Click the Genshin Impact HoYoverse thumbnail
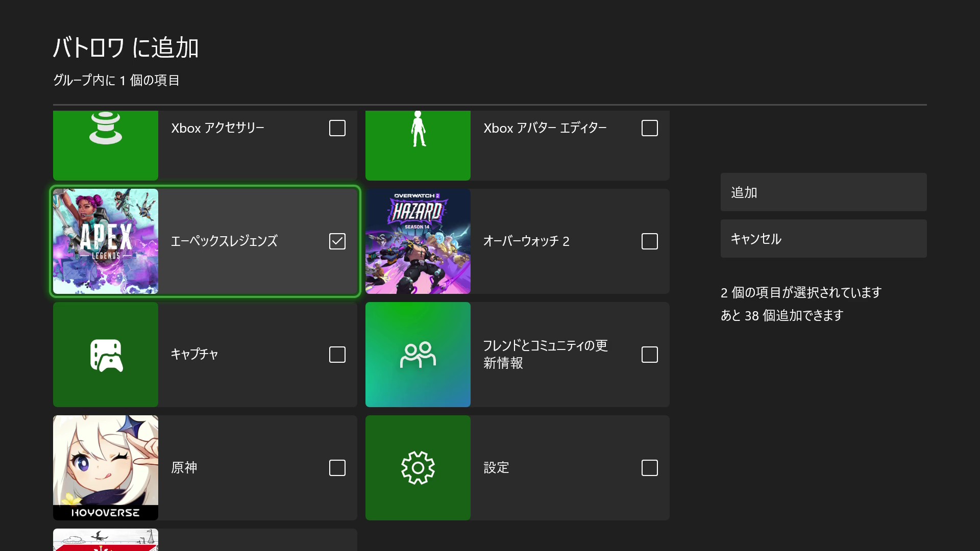Image resolution: width=980 pixels, height=551 pixels. click(106, 468)
